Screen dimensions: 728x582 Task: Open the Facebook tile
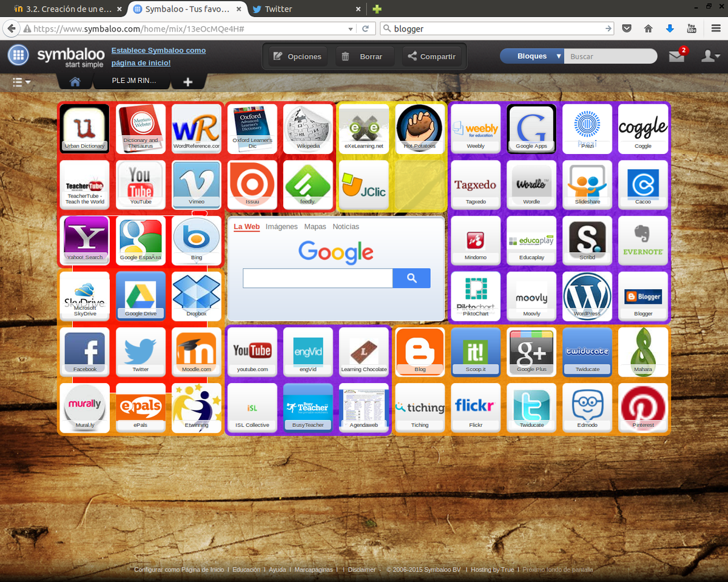coord(85,352)
